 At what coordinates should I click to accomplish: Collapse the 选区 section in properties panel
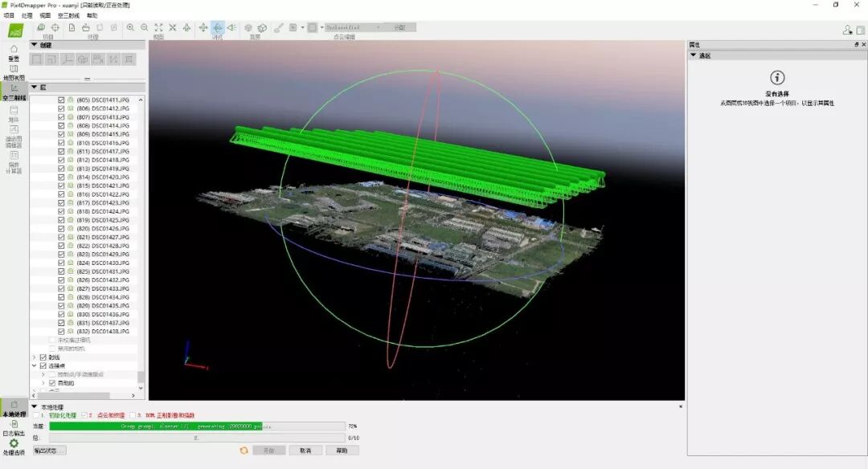(x=693, y=55)
